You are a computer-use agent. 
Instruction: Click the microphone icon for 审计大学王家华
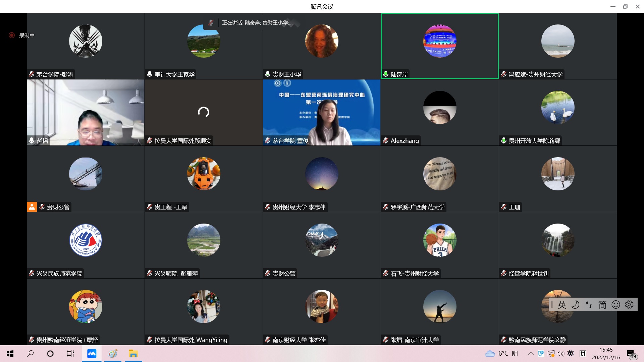tap(150, 74)
